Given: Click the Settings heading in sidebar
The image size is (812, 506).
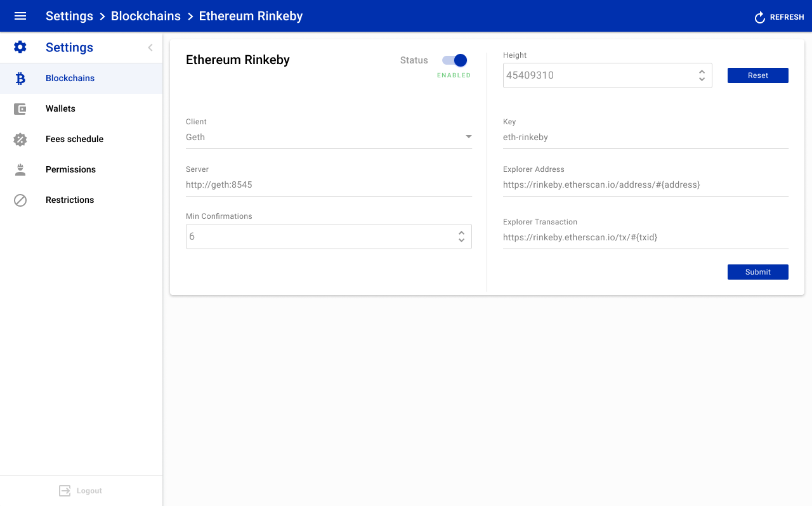Looking at the screenshot, I should [69, 48].
